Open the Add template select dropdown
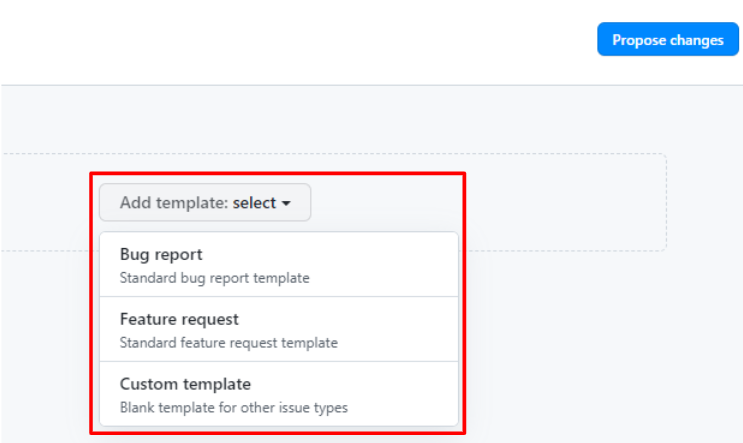743x443 pixels. [205, 202]
